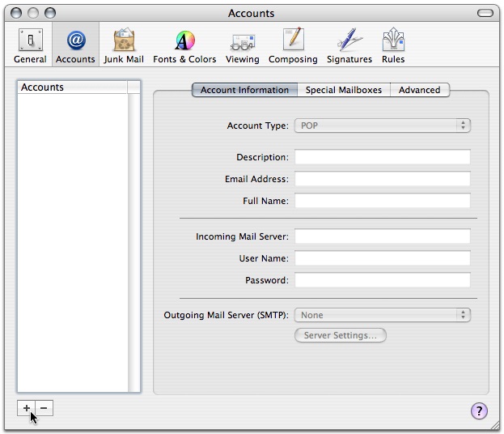Focus the Password field
This screenshot has height=434, width=504.
[383, 280]
